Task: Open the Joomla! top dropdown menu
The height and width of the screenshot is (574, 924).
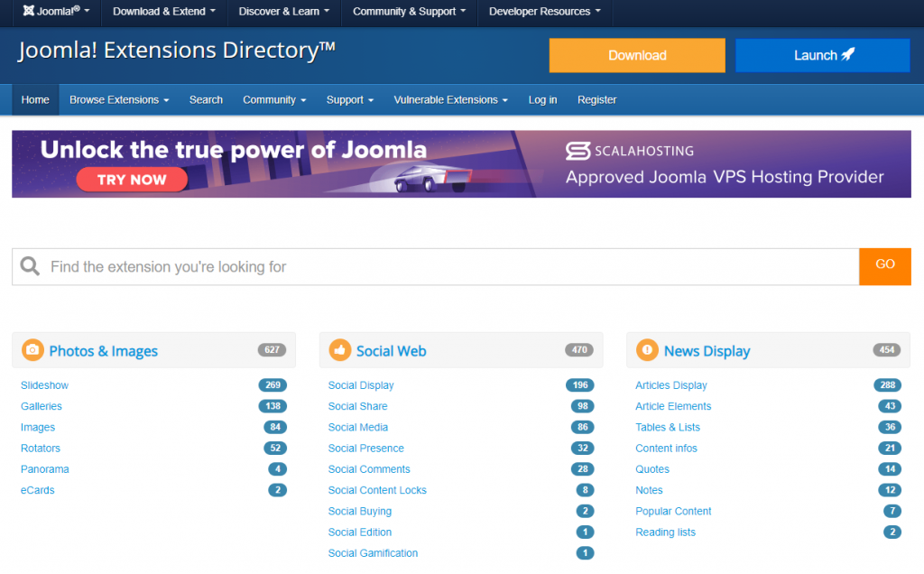Action: [x=56, y=11]
